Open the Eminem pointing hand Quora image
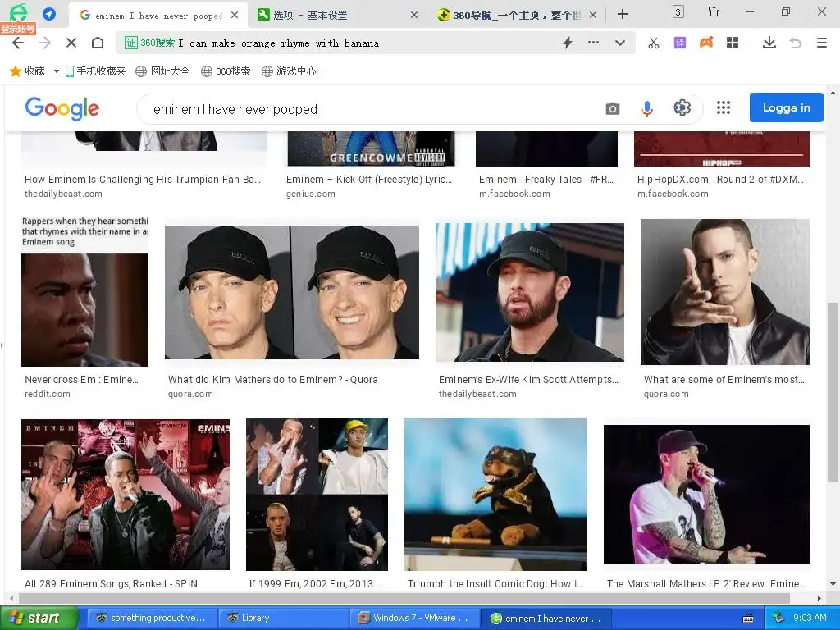Image resolution: width=840 pixels, height=630 pixels. point(725,292)
